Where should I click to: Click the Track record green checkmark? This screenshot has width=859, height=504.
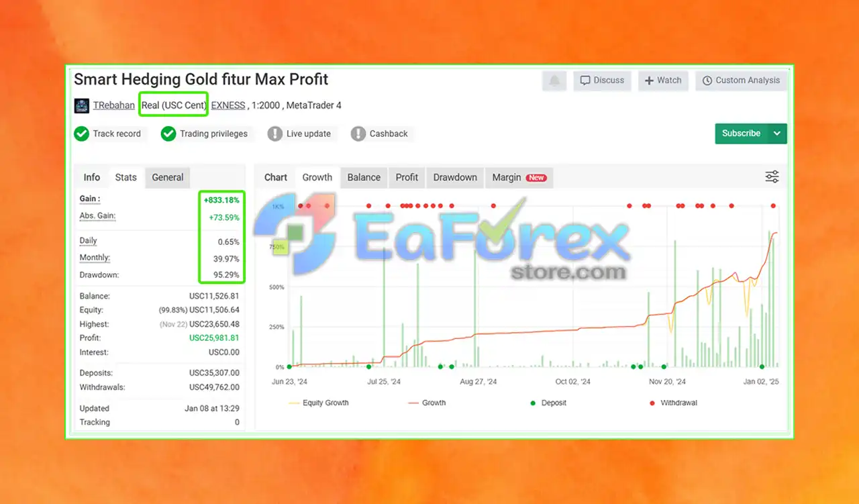pyautogui.click(x=81, y=134)
